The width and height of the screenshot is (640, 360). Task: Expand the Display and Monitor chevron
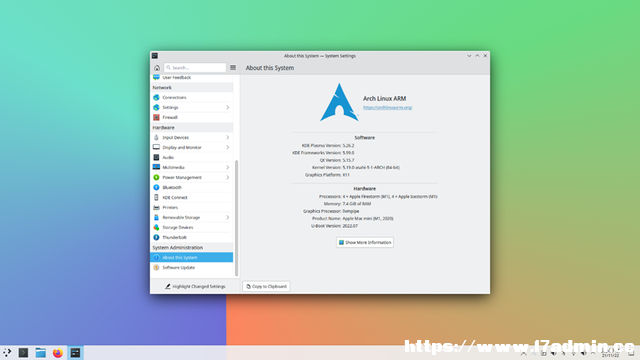228,147
